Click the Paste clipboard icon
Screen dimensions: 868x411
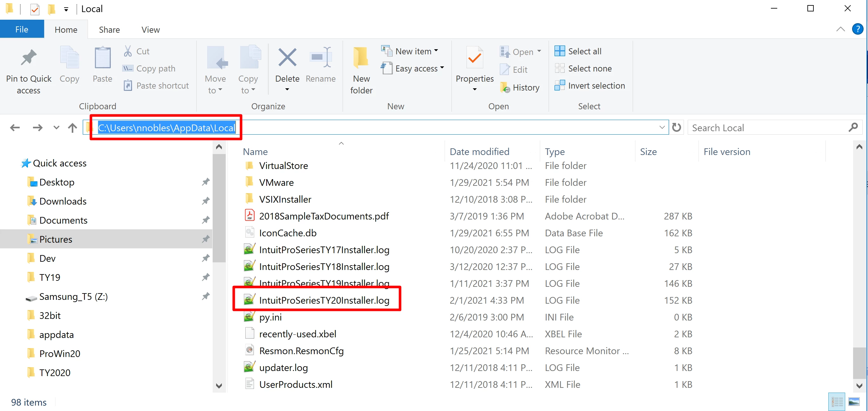(103, 57)
